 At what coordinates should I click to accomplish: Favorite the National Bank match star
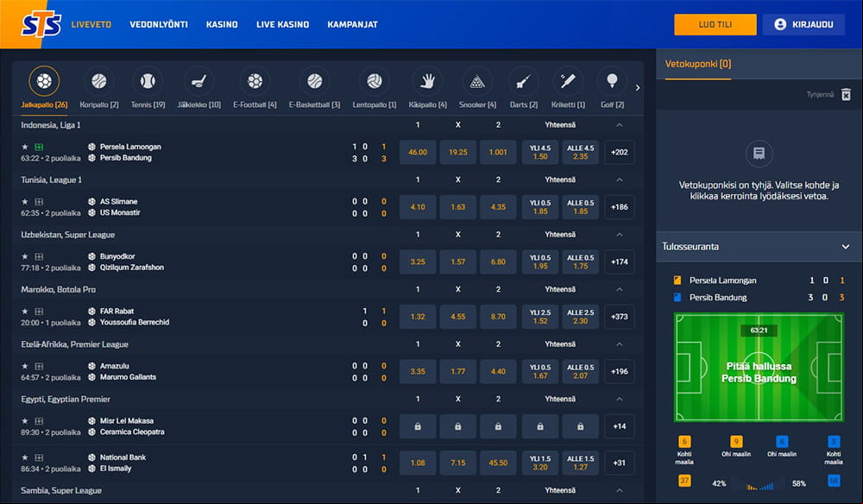pyautogui.click(x=25, y=457)
